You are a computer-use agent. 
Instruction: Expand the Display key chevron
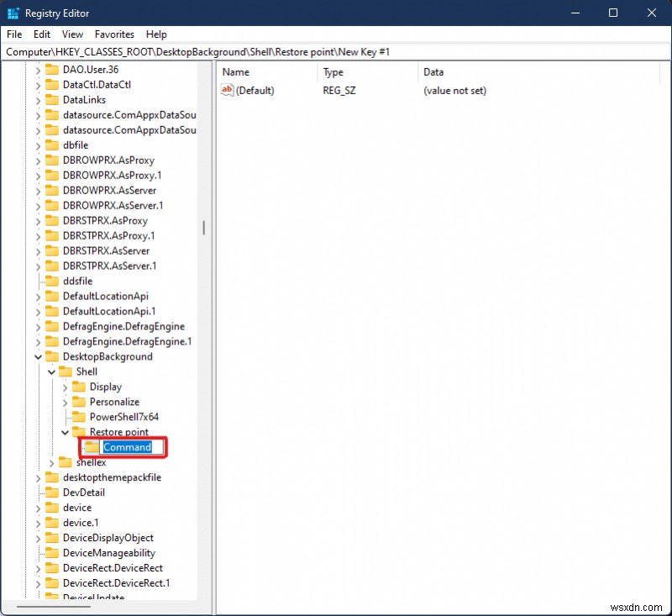[64, 387]
